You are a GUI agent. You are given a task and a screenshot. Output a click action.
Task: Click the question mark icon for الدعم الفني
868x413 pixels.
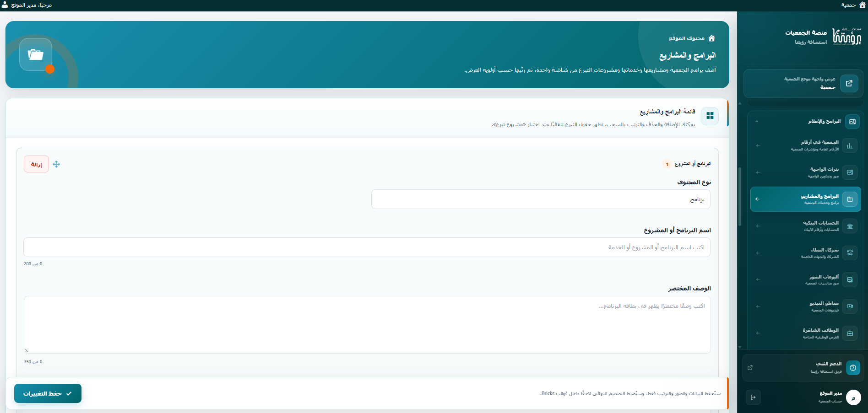(x=853, y=368)
